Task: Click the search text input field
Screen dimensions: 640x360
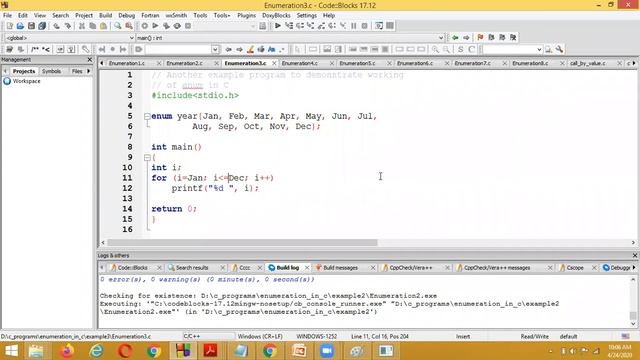Action: 178,49
